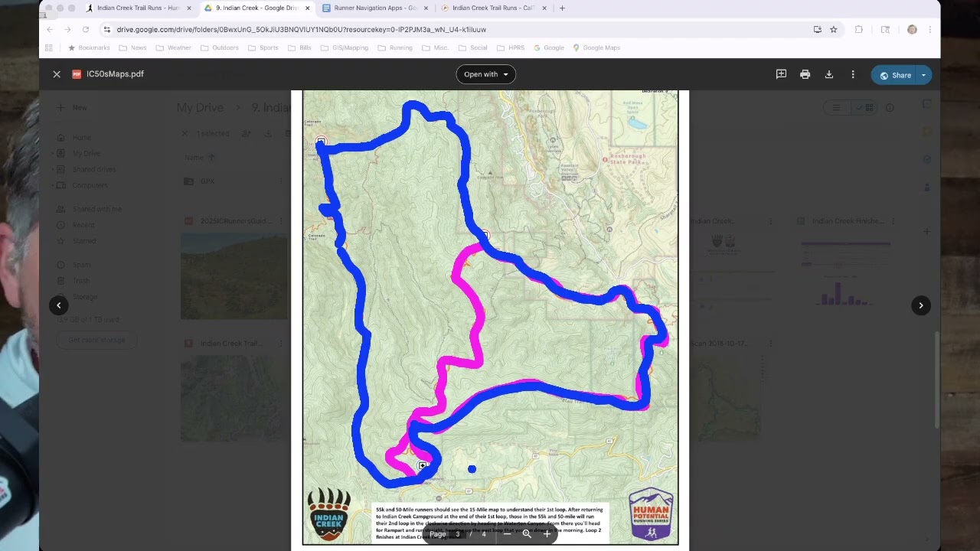This screenshot has width=980, height=551.
Task: Open the browser extensions icon
Action: 858,29
